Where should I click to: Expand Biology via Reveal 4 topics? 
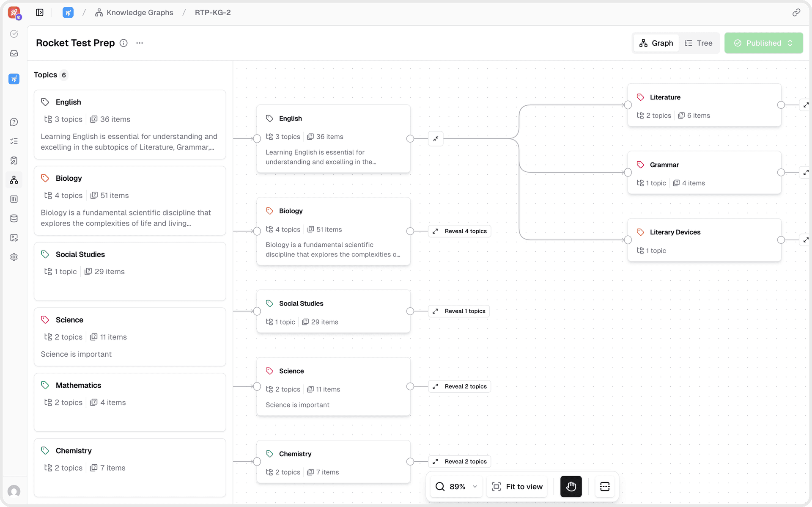(460, 231)
